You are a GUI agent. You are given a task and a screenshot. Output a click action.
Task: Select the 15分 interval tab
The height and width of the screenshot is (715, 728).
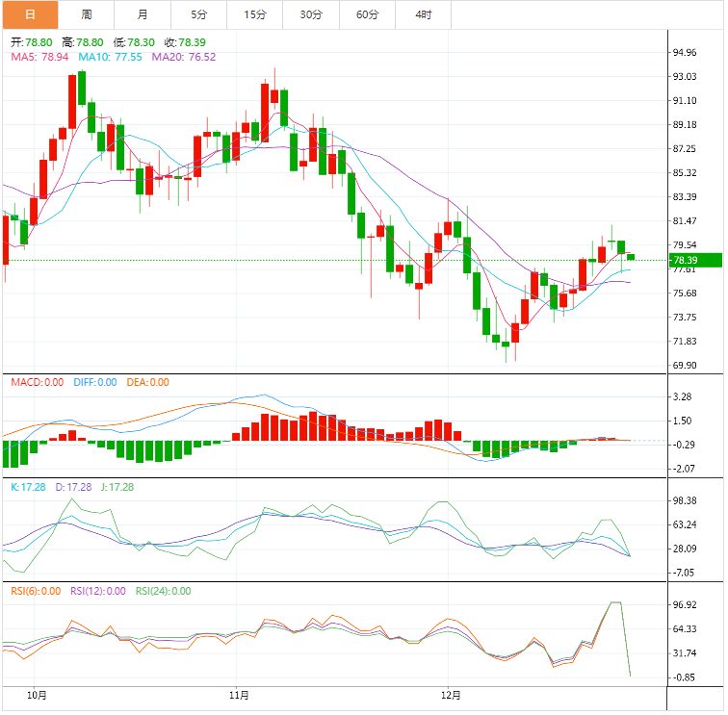coord(255,14)
